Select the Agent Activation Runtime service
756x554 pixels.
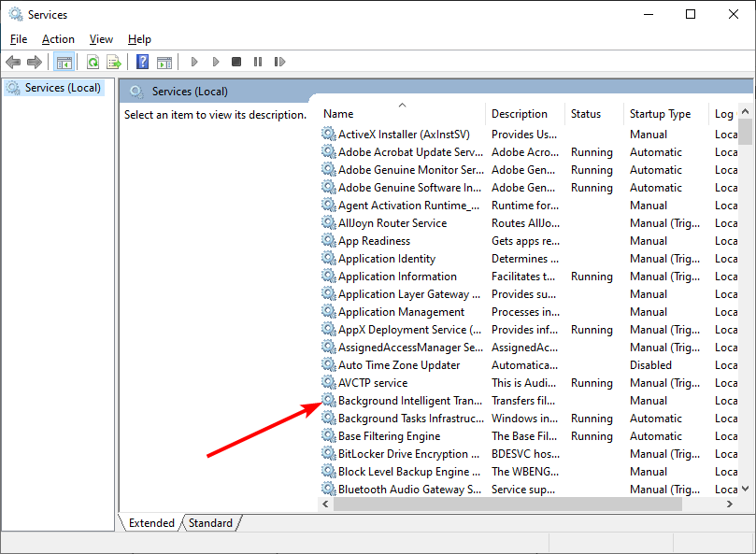tap(528, 206)
